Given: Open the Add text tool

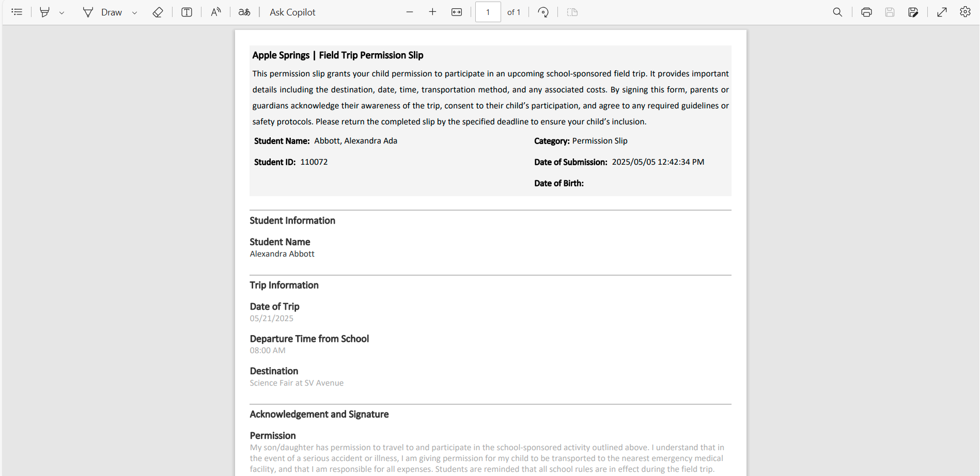Looking at the screenshot, I should pyautogui.click(x=186, y=12).
